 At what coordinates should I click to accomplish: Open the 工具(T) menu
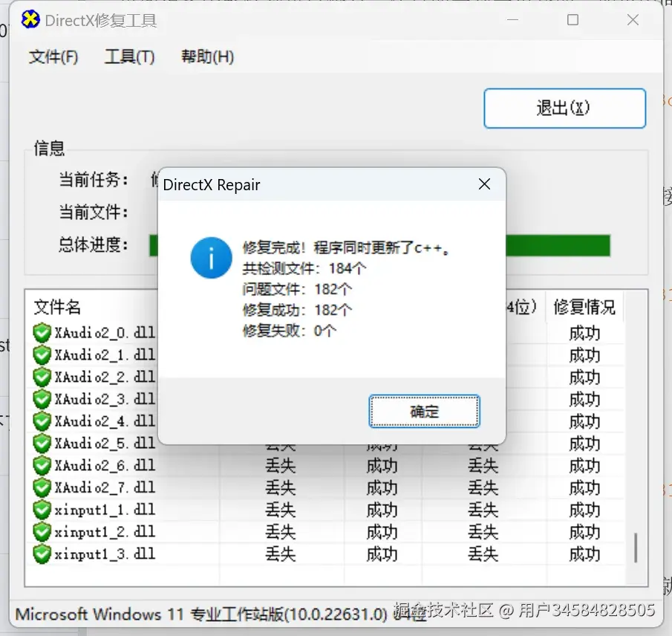tap(129, 56)
